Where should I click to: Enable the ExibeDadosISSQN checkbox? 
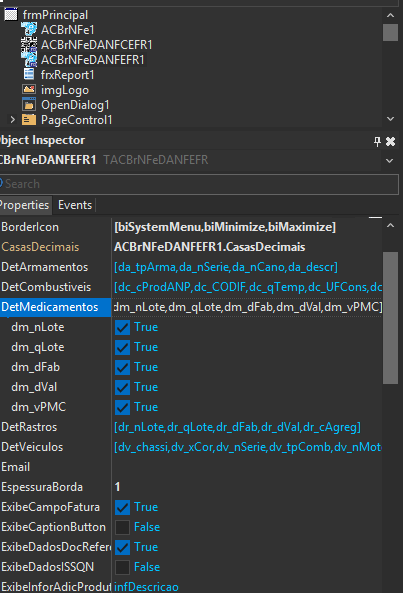click(x=122, y=567)
